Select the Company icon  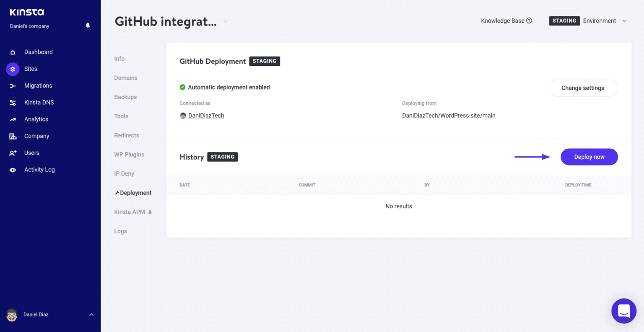point(13,136)
